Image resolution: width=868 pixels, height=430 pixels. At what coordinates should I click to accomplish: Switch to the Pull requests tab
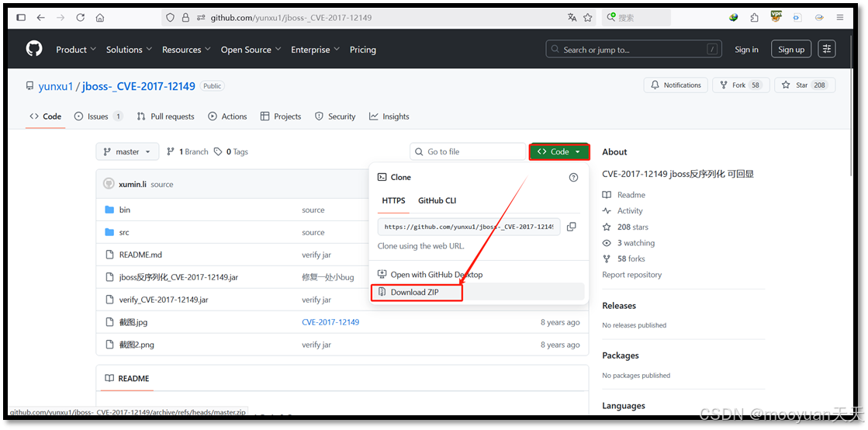click(x=165, y=116)
